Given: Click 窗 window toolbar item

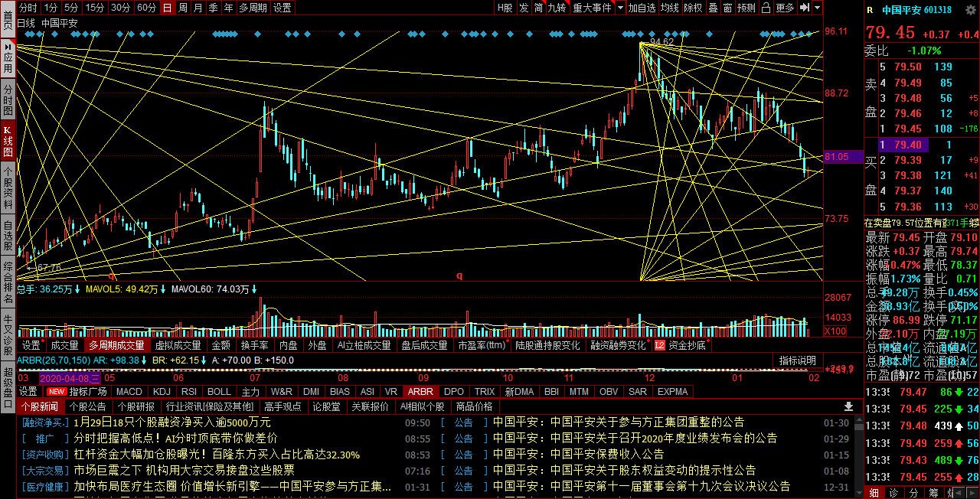Looking at the screenshot, I should pos(728,8).
